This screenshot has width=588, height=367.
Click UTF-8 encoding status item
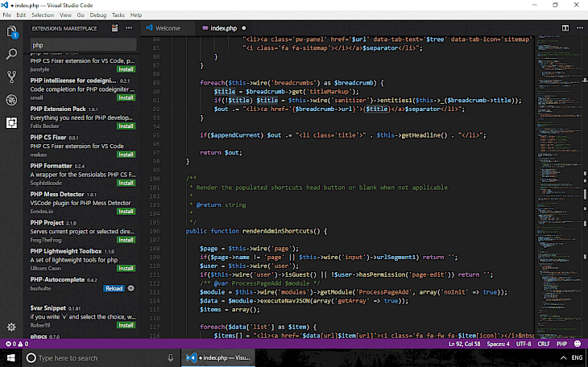coord(524,344)
